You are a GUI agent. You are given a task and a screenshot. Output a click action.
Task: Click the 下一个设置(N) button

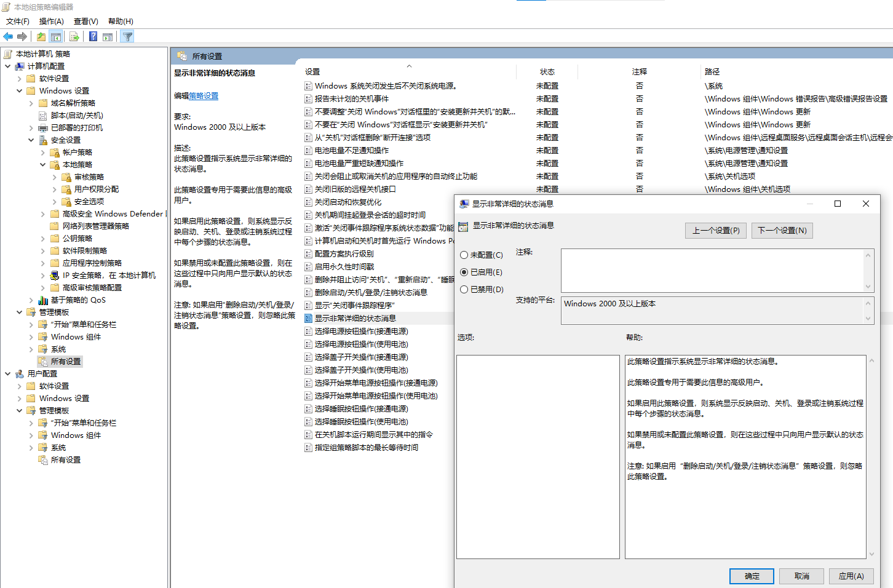[x=782, y=231]
